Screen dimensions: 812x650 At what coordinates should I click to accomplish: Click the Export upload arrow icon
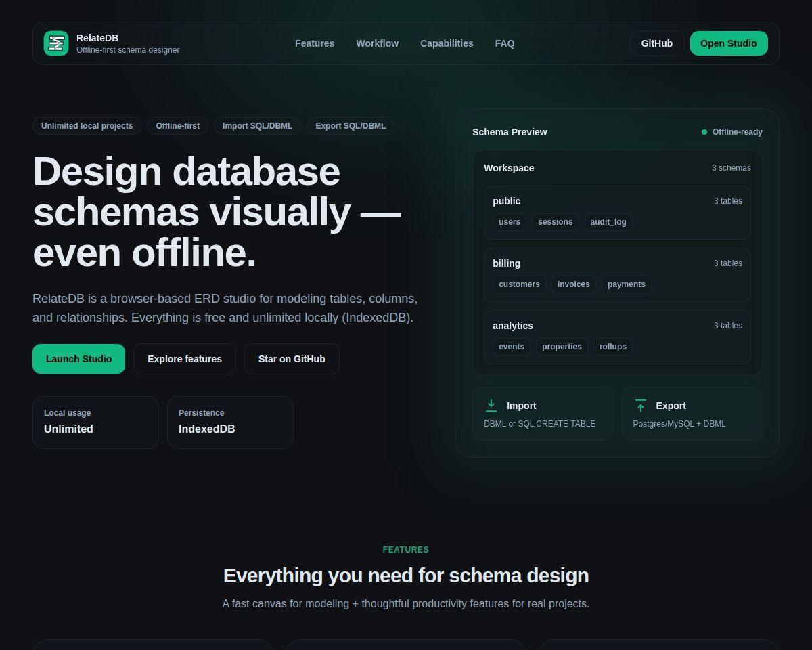[641, 406]
